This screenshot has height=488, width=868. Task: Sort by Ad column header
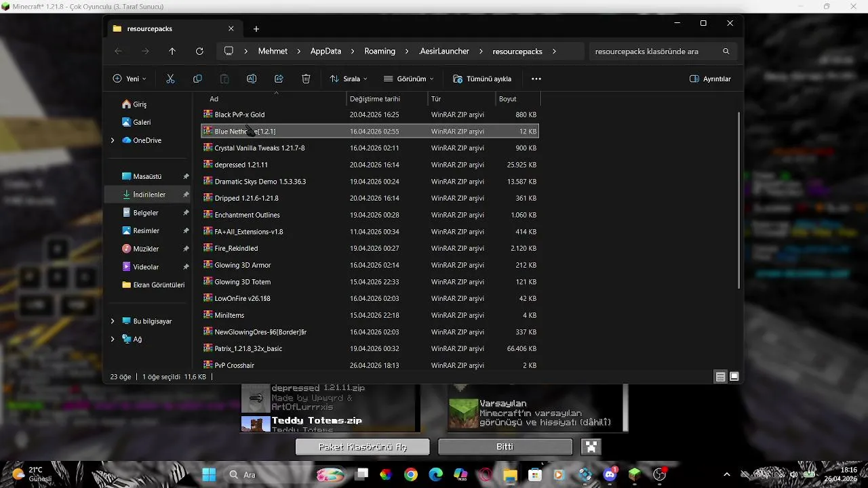coord(273,99)
